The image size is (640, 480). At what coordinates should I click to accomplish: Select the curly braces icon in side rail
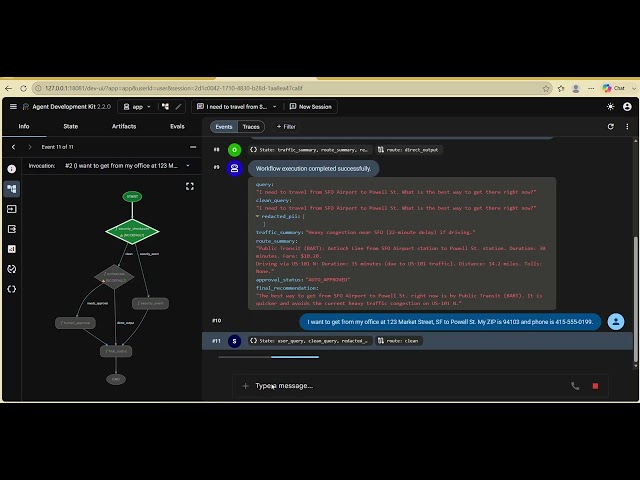pos(11,289)
